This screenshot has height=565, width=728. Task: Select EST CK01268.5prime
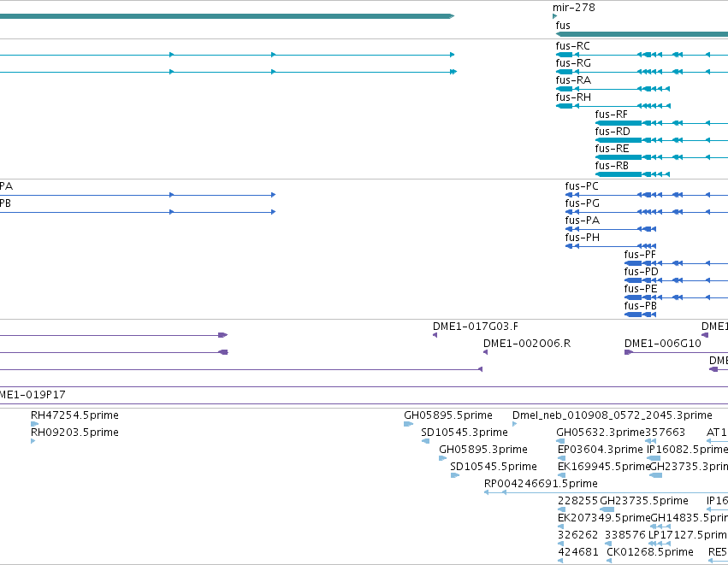coord(650,552)
